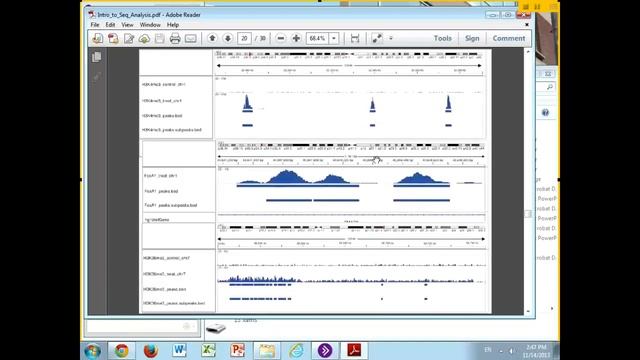The image size is (640, 360).
Task: Click the document scrollbar up arrow
Action: click(x=528, y=52)
